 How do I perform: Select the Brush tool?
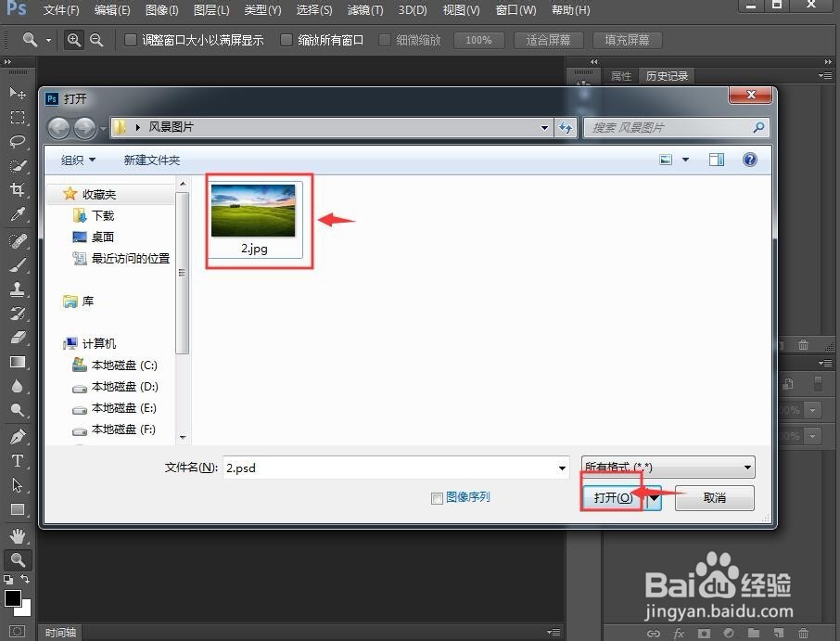point(17,264)
